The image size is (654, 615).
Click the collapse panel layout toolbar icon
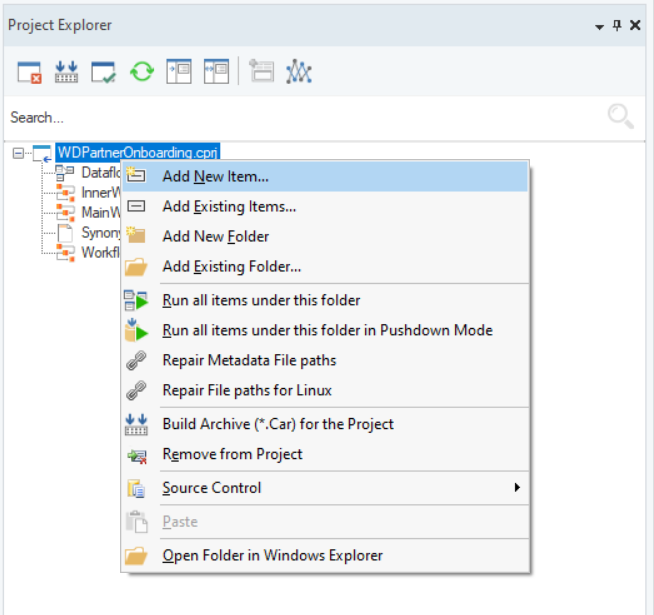(216, 72)
